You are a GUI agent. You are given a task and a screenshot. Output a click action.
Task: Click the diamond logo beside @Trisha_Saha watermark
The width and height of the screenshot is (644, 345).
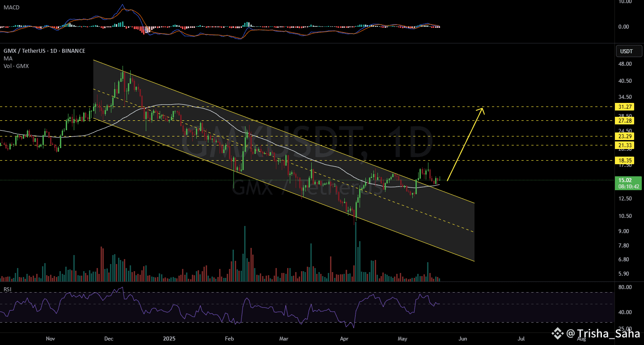(x=557, y=333)
